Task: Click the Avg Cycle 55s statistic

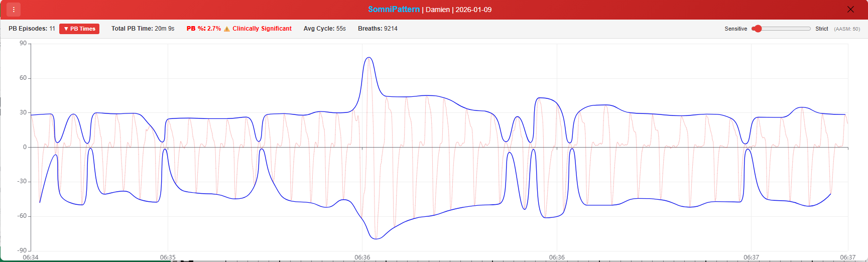Action: click(324, 29)
